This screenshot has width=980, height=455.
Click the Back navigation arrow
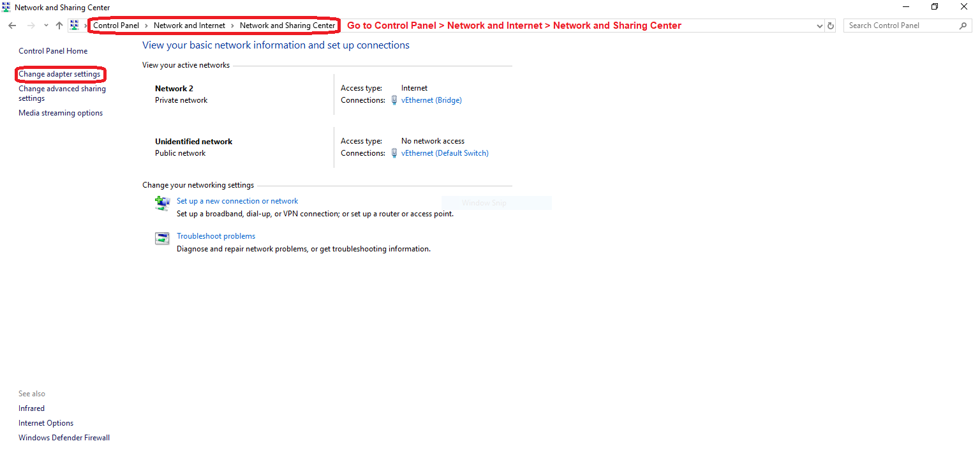click(12, 26)
